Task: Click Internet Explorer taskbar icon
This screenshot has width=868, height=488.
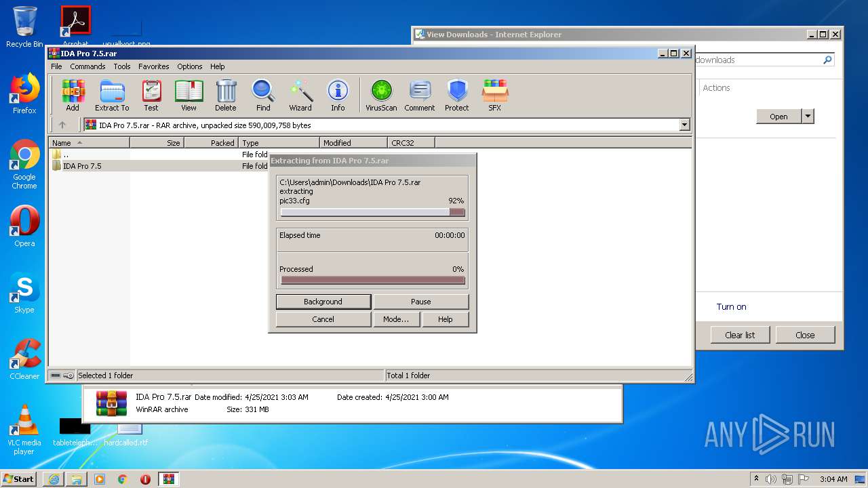Action: pyautogui.click(x=54, y=479)
